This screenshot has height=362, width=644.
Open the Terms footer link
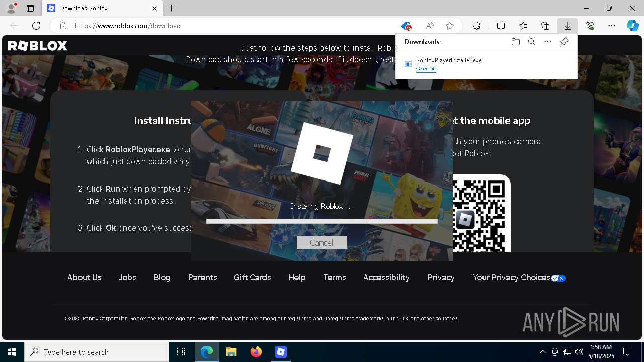[335, 277]
